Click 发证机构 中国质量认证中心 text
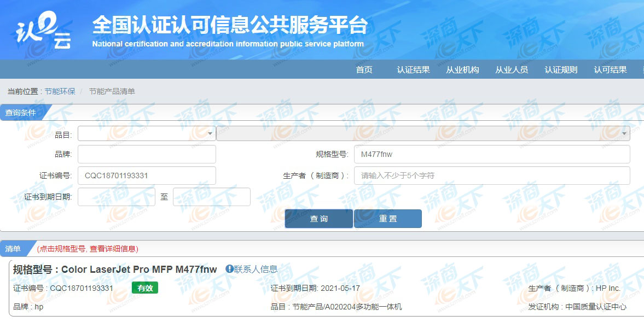 point(577,306)
